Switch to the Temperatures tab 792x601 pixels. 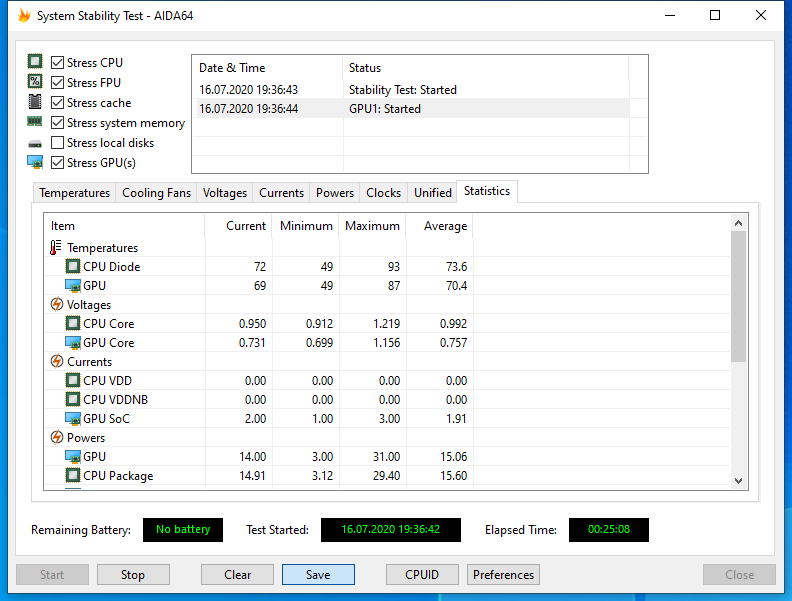click(x=74, y=193)
